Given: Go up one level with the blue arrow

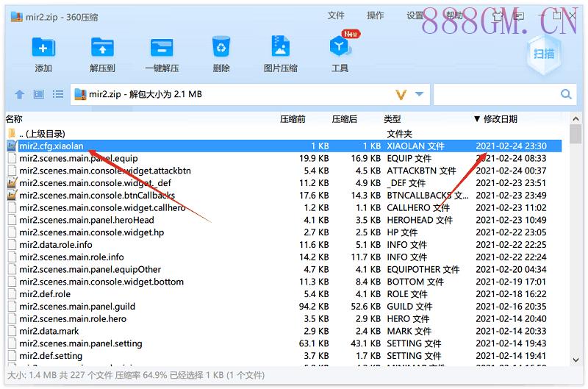Looking at the screenshot, I should [x=20, y=94].
